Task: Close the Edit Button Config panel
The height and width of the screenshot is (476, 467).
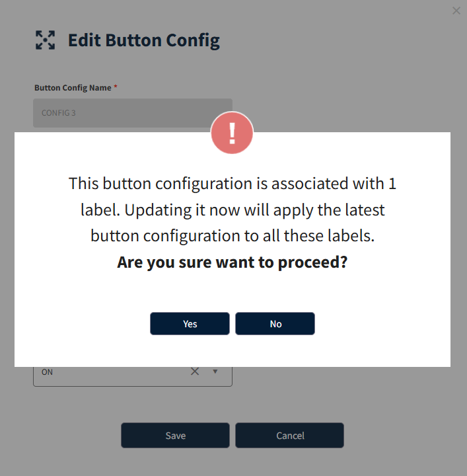Action: click(x=456, y=11)
